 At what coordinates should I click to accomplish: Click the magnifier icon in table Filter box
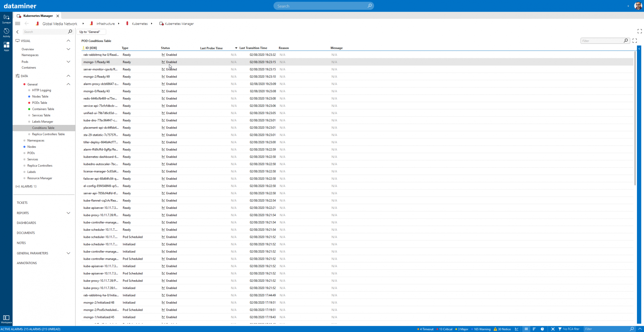tap(626, 41)
